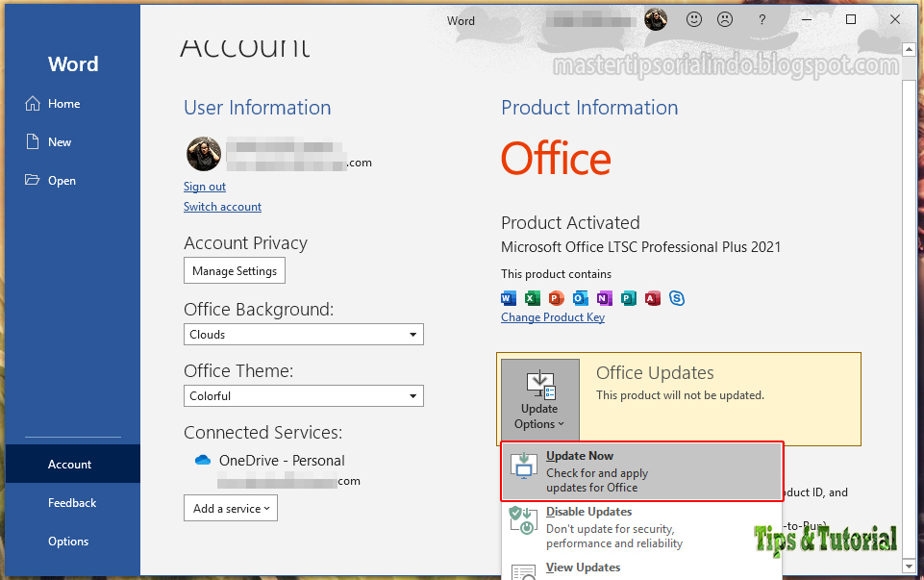Click the Excel app icon

[532, 298]
